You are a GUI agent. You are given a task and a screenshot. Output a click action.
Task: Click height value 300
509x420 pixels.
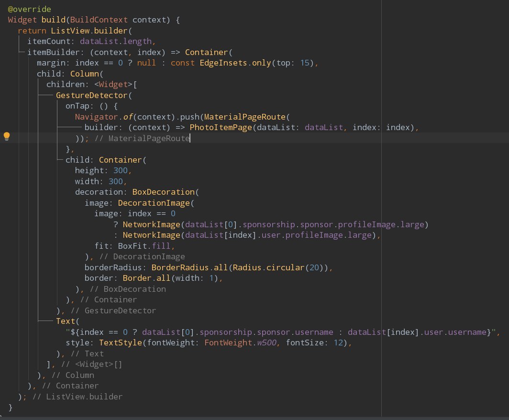point(121,170)
